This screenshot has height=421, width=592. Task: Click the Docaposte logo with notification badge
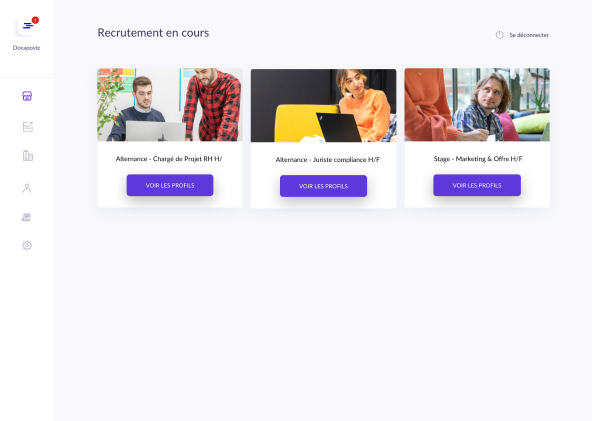click(26, 26)
